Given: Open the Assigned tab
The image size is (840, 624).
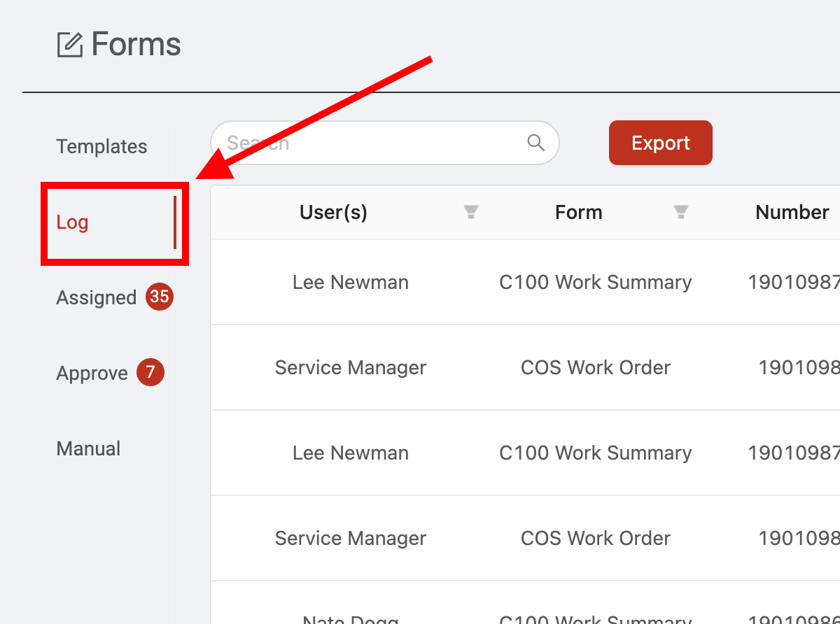Looking at the screenshot, I should 97,298.
